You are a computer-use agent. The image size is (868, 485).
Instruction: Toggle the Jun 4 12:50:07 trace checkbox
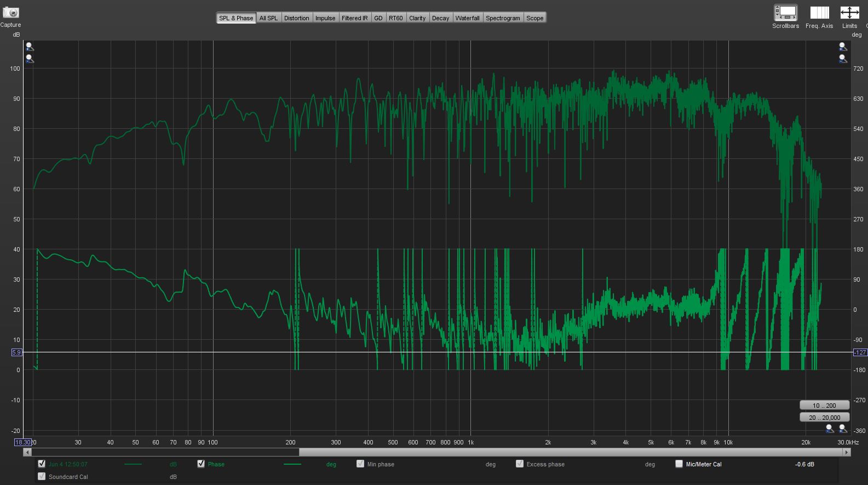tap(42, 464)
